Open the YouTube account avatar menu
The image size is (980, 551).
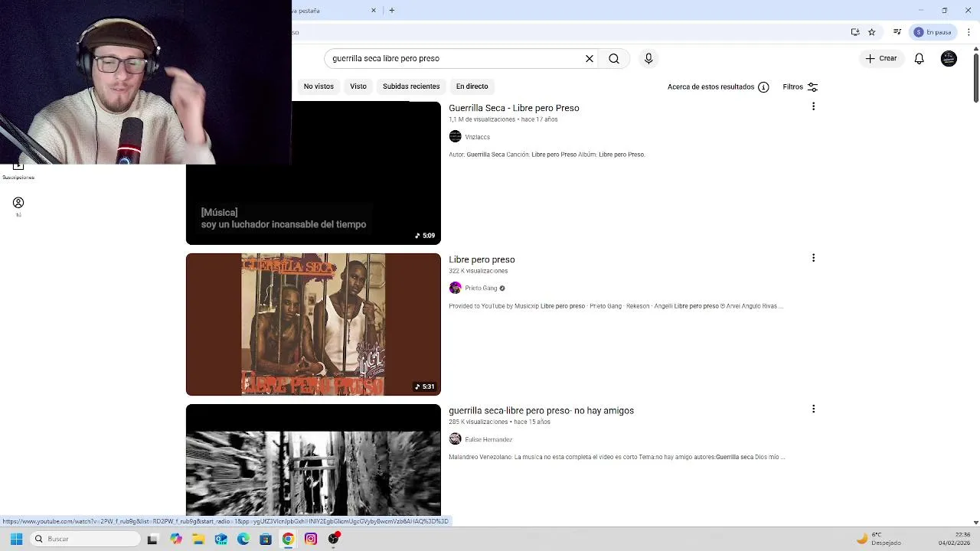point(949,58)
